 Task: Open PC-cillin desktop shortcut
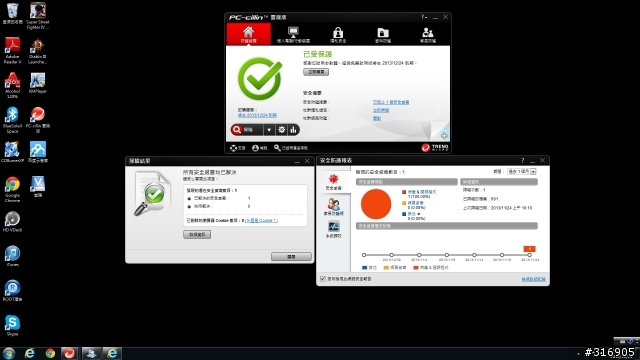pyautogui.click(x=38, y=120)
